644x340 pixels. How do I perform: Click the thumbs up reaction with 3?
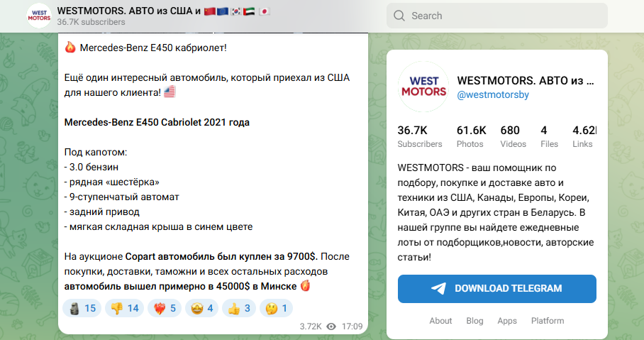pos(239,308)
